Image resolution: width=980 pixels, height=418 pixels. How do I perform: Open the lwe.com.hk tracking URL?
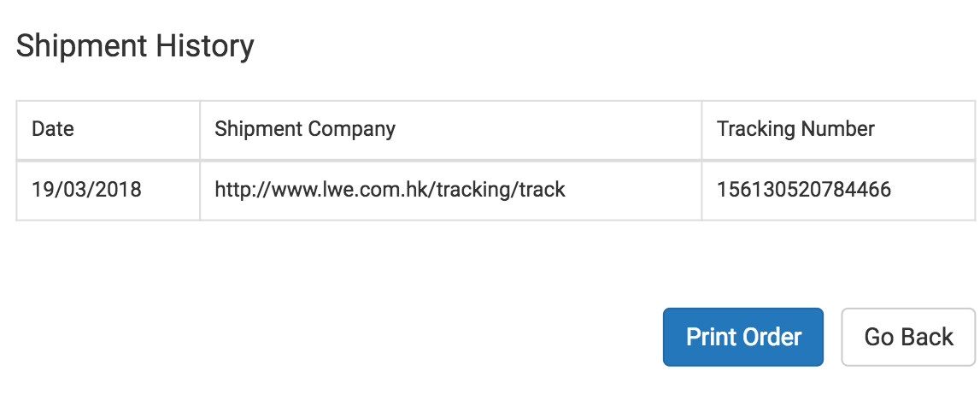390,189
